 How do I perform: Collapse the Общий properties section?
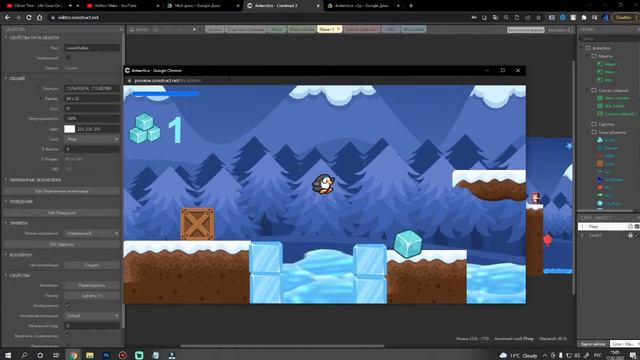tap(6, 78)
